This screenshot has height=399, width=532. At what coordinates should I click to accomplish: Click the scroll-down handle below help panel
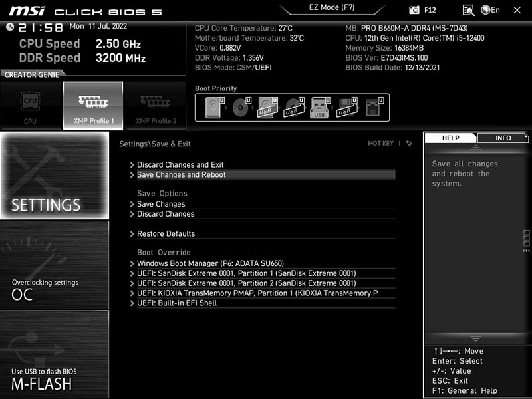click(x=475, y=338)
